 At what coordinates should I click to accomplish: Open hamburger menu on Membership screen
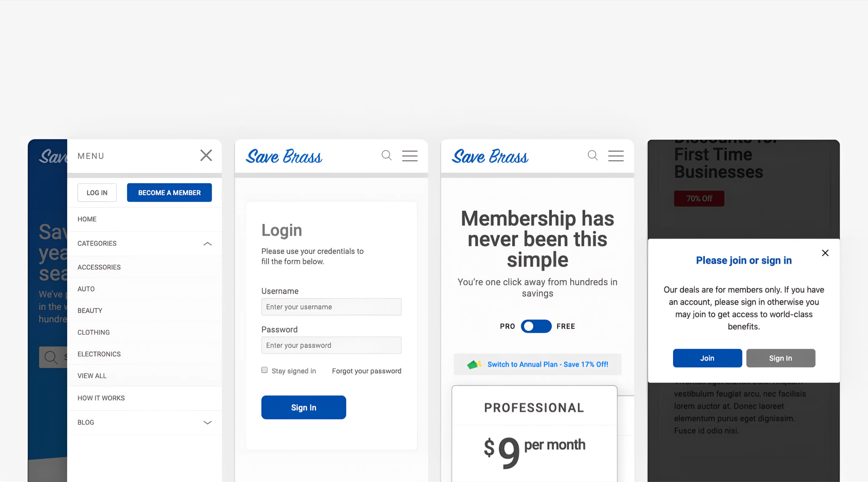[616, 156]
